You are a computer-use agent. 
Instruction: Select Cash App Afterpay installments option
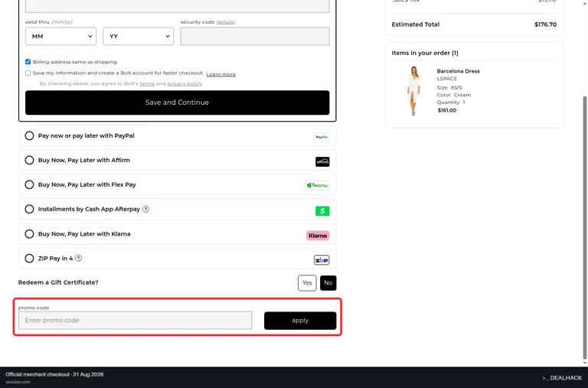coord(29,209)
